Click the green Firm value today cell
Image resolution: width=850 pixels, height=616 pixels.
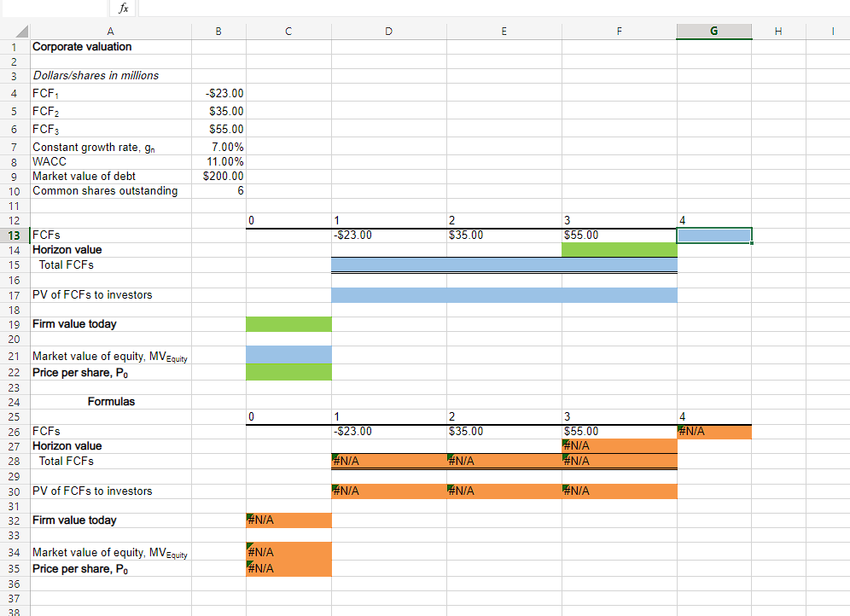tap(288, 324)
